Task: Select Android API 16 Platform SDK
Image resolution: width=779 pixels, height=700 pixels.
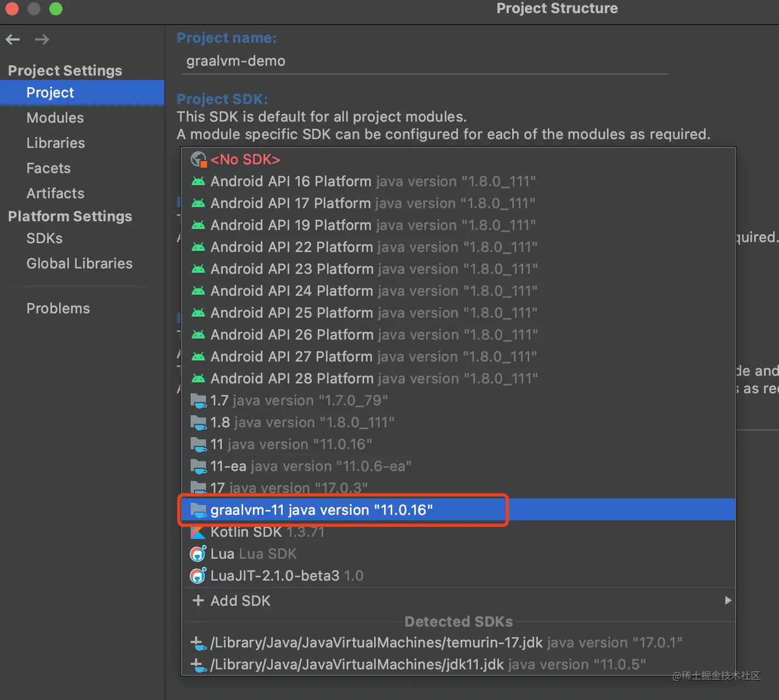Action: tap(459, 181)
